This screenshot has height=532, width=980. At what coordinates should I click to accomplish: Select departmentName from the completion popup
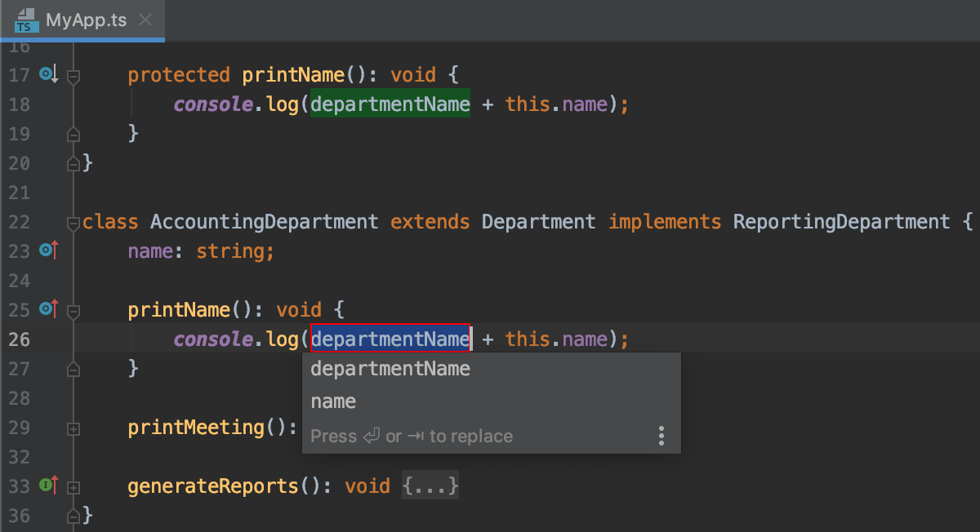(390, 368)
